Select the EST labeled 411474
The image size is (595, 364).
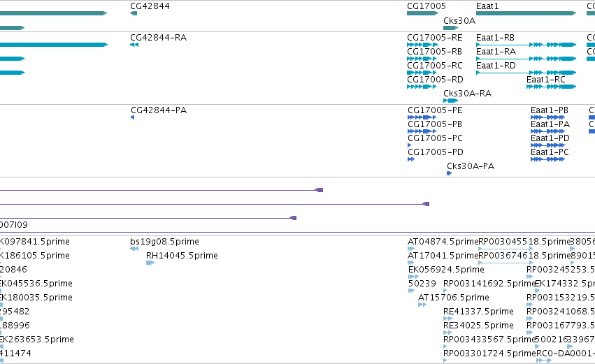click(x=15, y=354)
